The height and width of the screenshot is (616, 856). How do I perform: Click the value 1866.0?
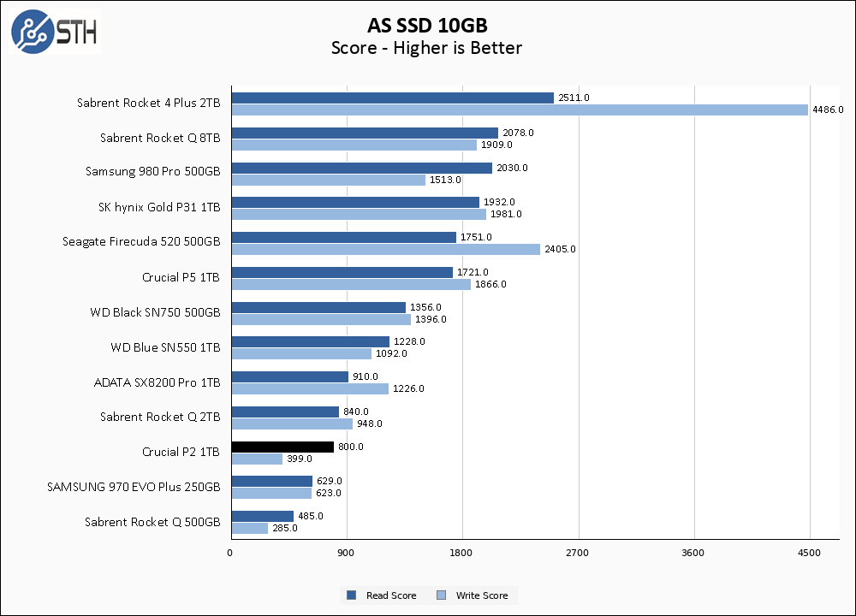pos(490,284)
